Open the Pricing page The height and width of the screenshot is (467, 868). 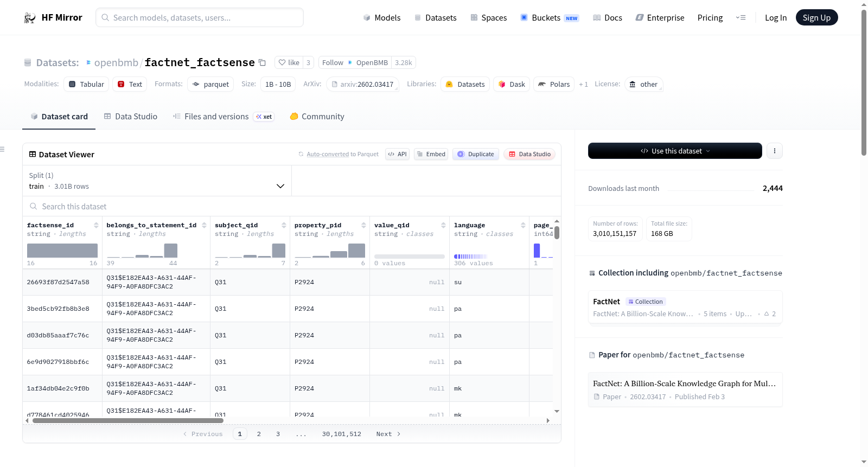pyautogui.click(x=710, y=18)
